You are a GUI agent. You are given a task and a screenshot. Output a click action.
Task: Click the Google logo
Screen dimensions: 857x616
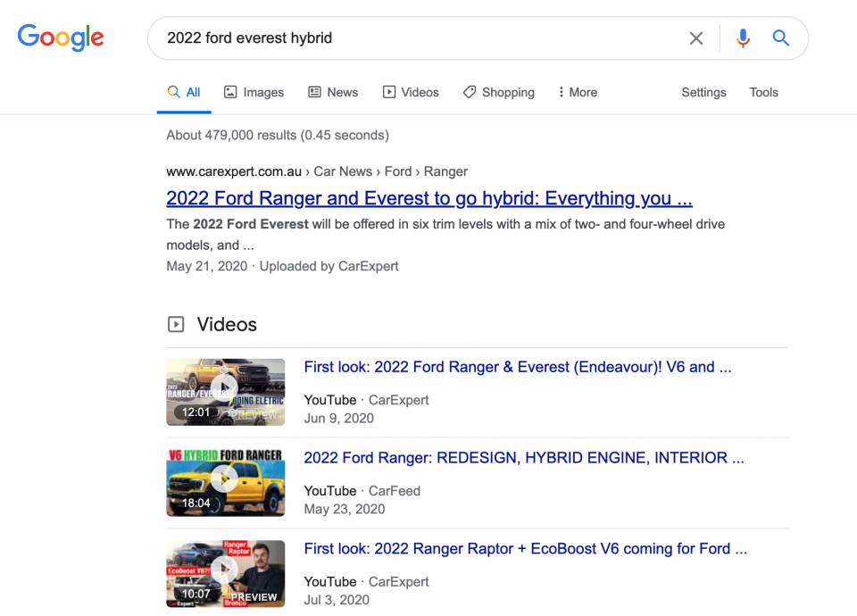click(x=61, y=37)
